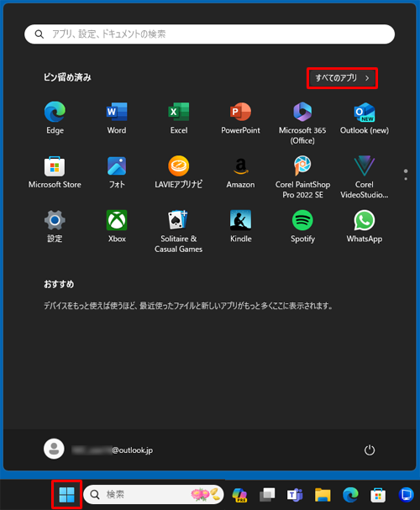Screen dimensions: 420x510
Task: Go to next page of pinned apps
Action: 406,179
